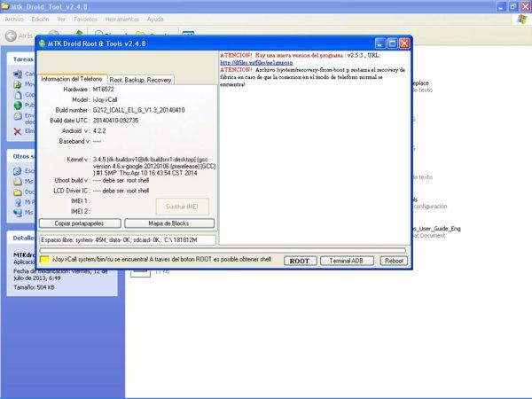Click the Tamaño: 504 KB detail text

pos(34,287)
